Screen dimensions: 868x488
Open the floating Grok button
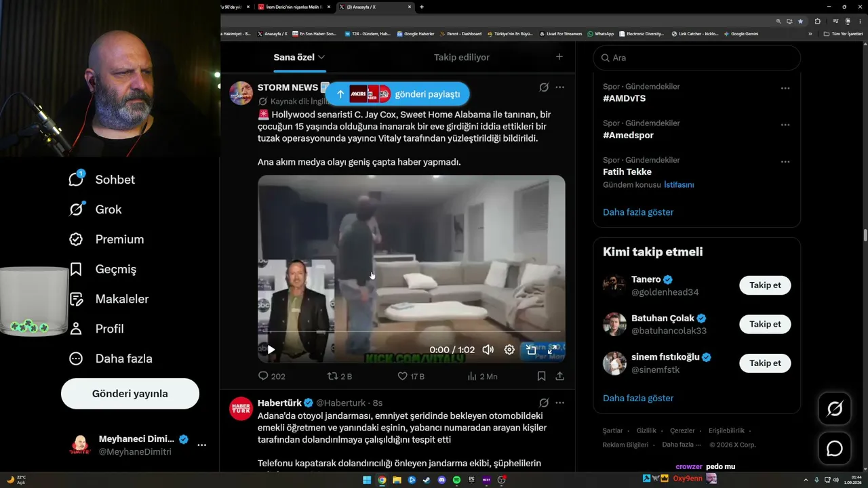coord(834,409)
